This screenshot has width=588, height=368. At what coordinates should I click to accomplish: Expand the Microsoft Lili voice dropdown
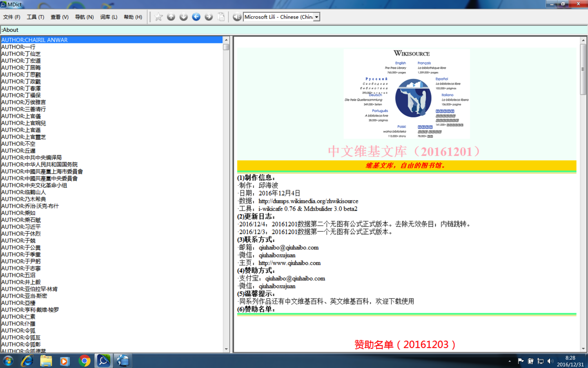pos(316,17)
